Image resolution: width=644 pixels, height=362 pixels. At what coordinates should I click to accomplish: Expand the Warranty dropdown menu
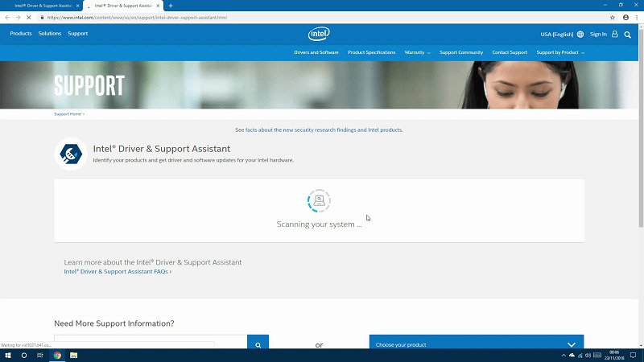pyautogui.click(x=417, y=52)
